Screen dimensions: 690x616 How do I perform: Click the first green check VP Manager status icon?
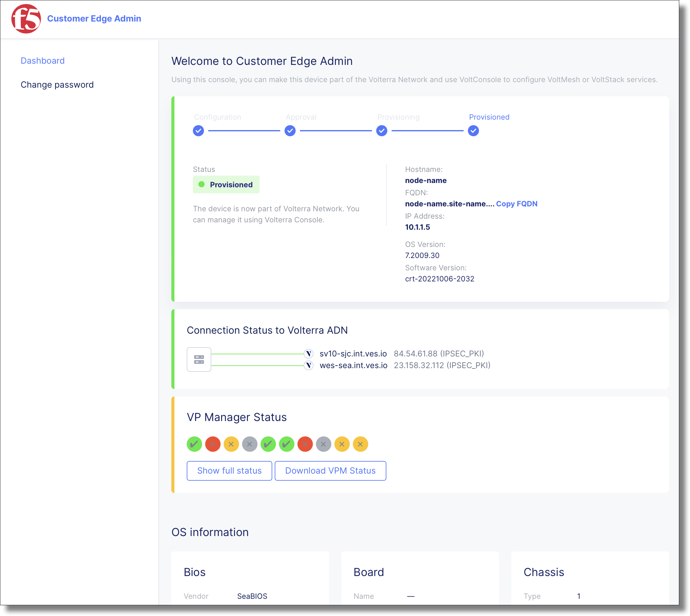click(194, 444)
